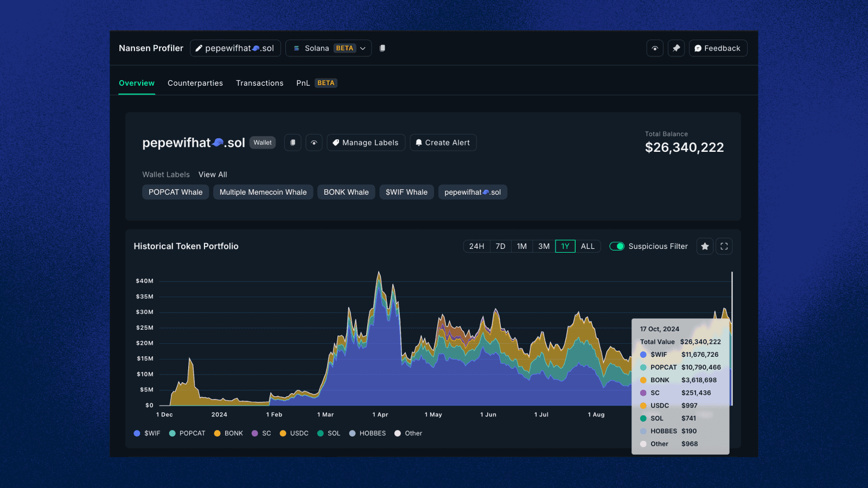The width and height of the screenshot is (868, 488).
Task: Click the star favorite icon on chart
Action: point(705,246)
